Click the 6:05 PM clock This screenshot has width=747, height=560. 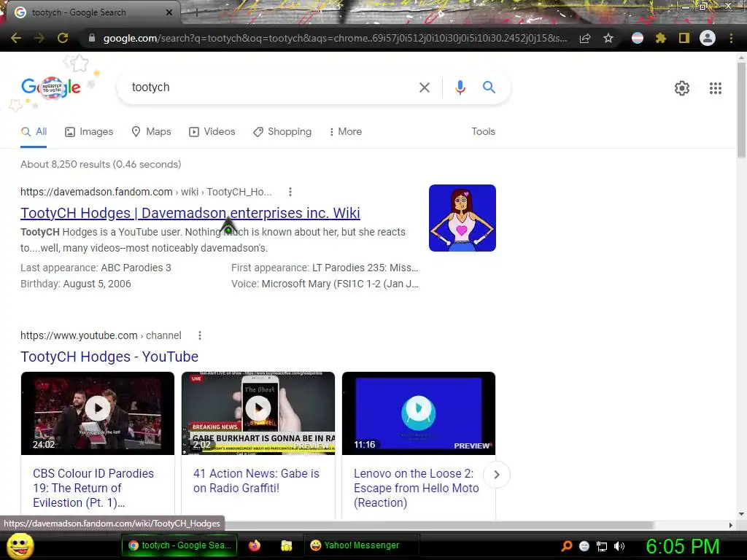(x=682, y=546)
